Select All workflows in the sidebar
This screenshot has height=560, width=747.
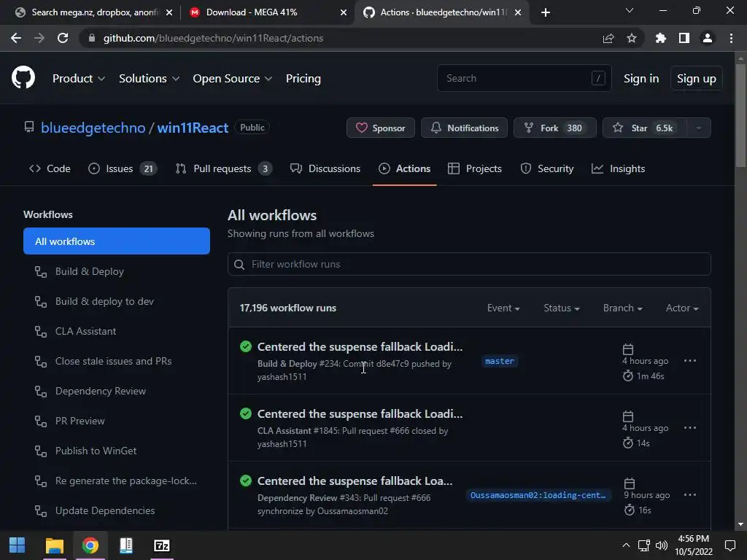click(117, 241)
